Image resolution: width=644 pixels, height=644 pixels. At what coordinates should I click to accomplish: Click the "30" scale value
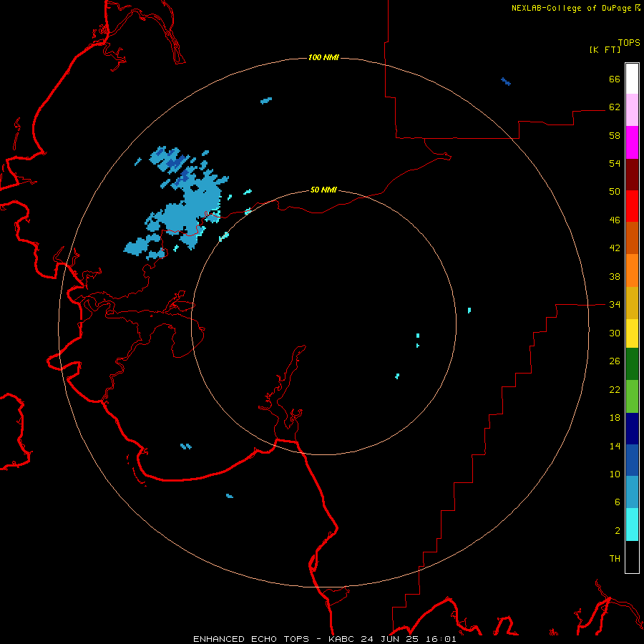[615, 333]
